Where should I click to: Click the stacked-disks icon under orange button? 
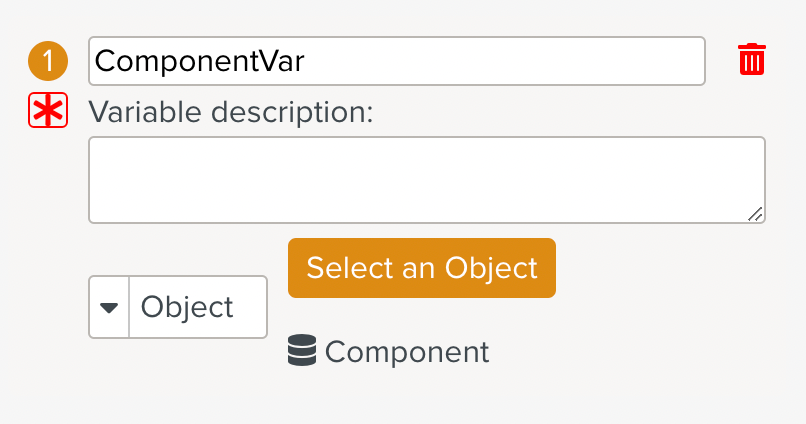[x=302, y=351]
